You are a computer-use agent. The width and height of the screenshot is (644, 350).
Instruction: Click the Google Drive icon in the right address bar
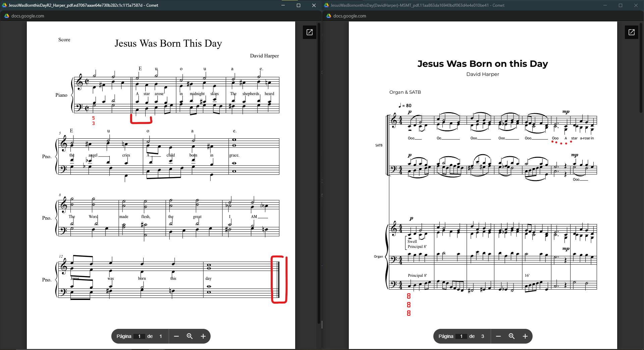[328, 16]
